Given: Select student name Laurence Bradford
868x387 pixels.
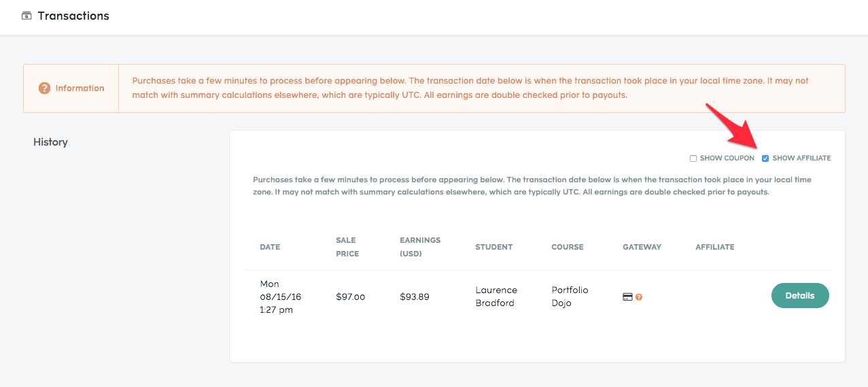Looking at the screenshot, I should click(x=496, y=297).
